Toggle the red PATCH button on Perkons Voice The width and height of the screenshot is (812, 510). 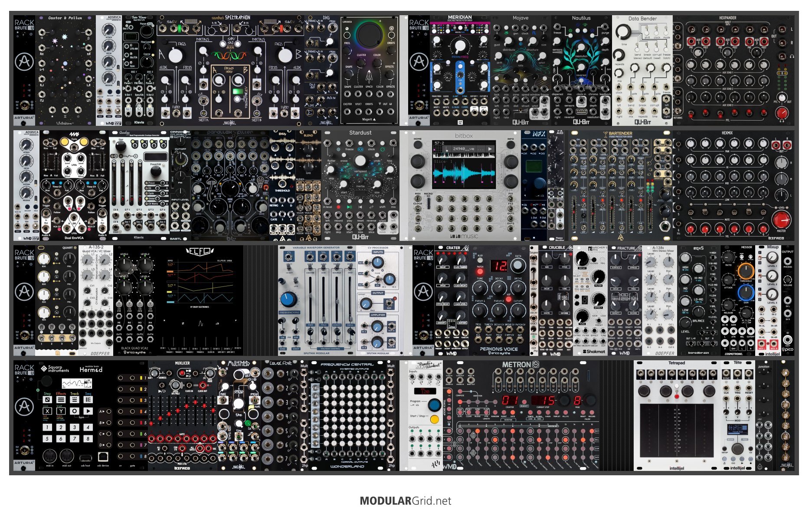(x=480, y=272)
